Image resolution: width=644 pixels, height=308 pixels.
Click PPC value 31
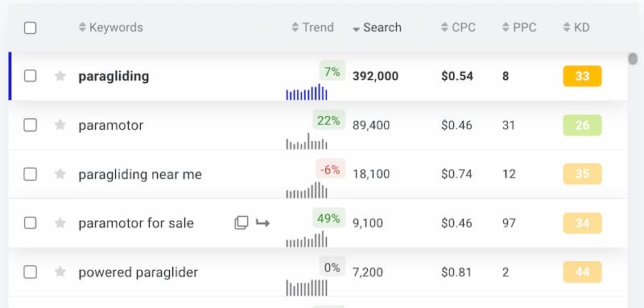point(509,125)
